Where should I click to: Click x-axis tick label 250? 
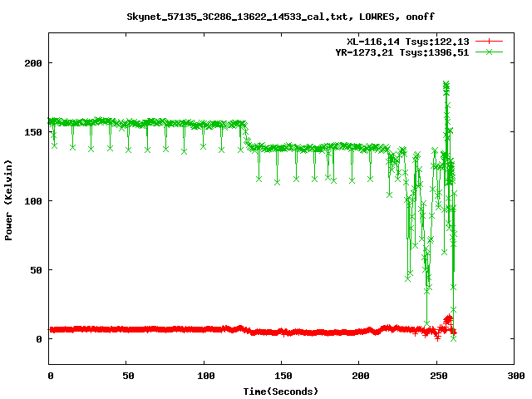coord(439,376)
